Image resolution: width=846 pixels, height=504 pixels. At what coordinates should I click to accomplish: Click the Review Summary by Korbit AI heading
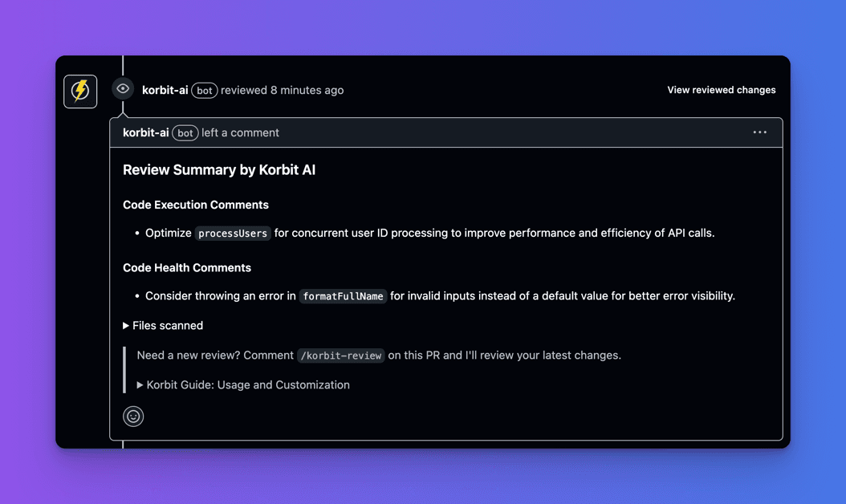click(219, 170)
